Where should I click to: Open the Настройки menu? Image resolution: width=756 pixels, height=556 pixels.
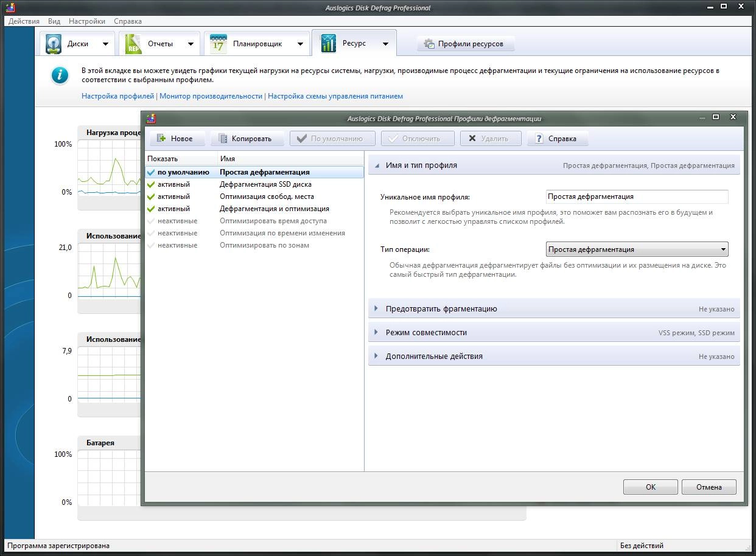coord(87,21)
